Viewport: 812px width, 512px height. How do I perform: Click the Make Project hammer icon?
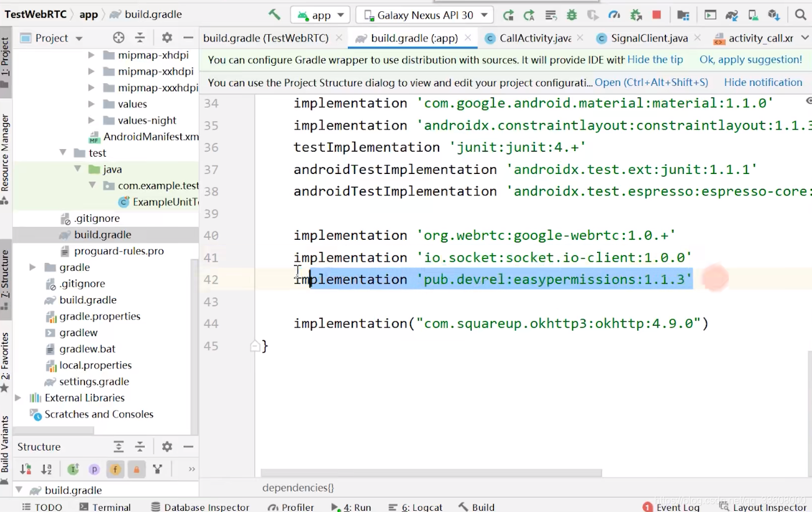click(x=274, y=14)
